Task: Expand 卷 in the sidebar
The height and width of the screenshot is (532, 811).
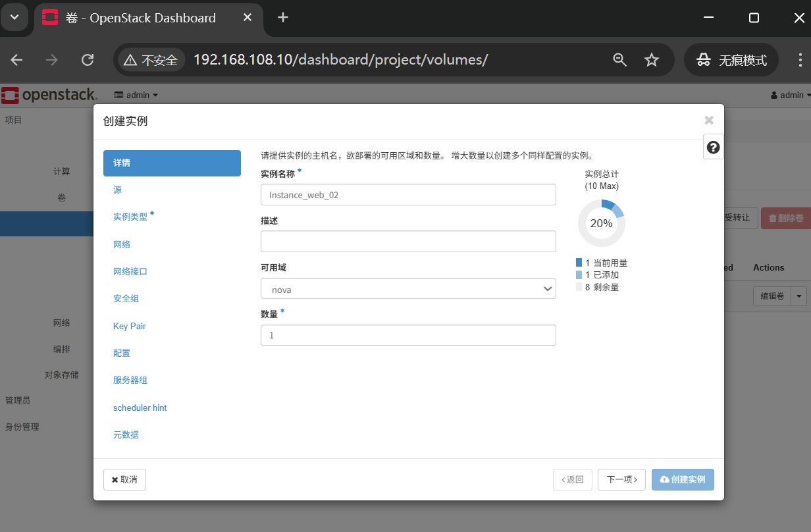Action: click(x=61, y=198)
